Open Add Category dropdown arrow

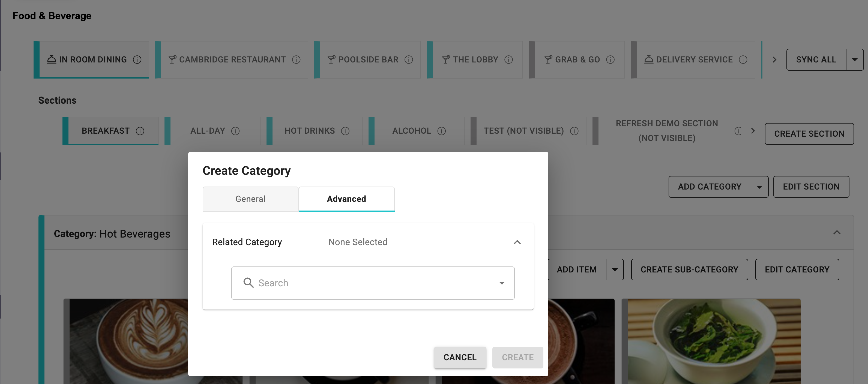759,187
